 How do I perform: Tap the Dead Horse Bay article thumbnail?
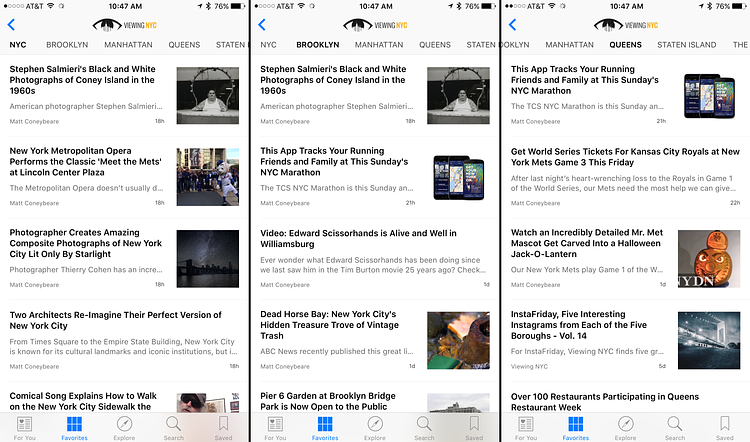pyautogui.click(x=458, y=341)
